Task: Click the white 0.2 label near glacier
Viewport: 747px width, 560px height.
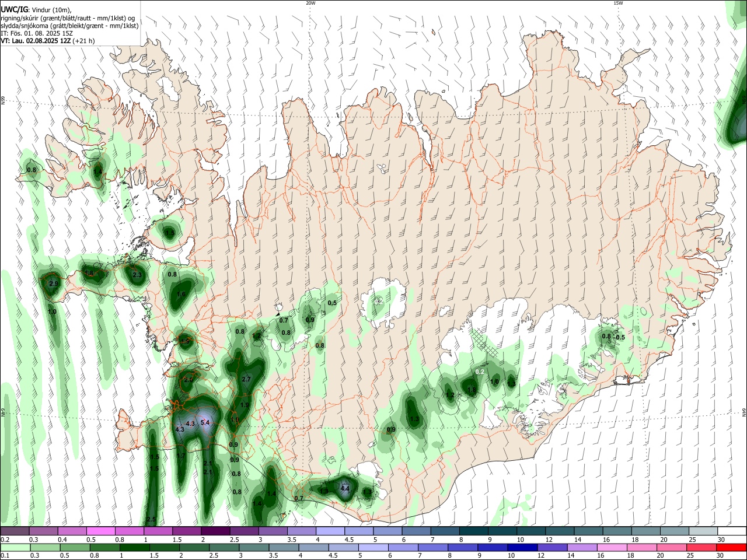Action: pyautogui.click(x=480, y=372)
